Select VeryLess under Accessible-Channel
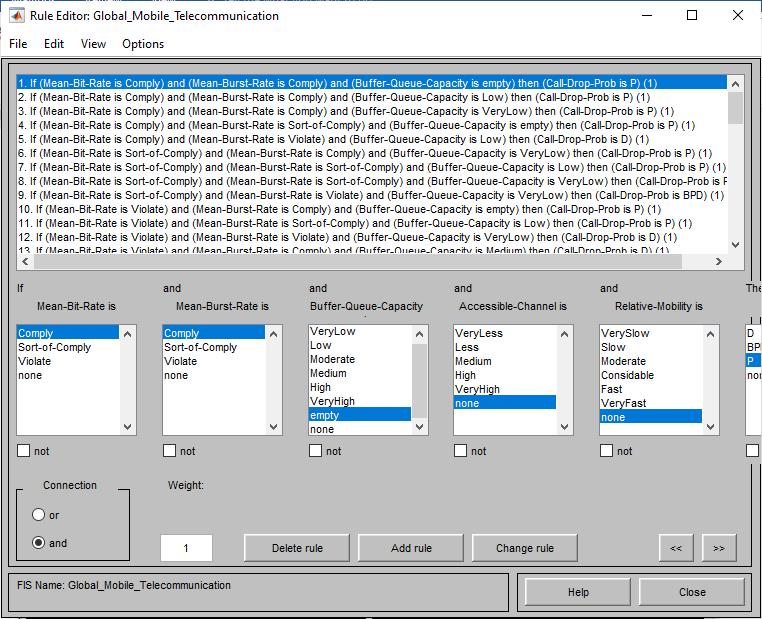762x619 pixels. point(505,333)
